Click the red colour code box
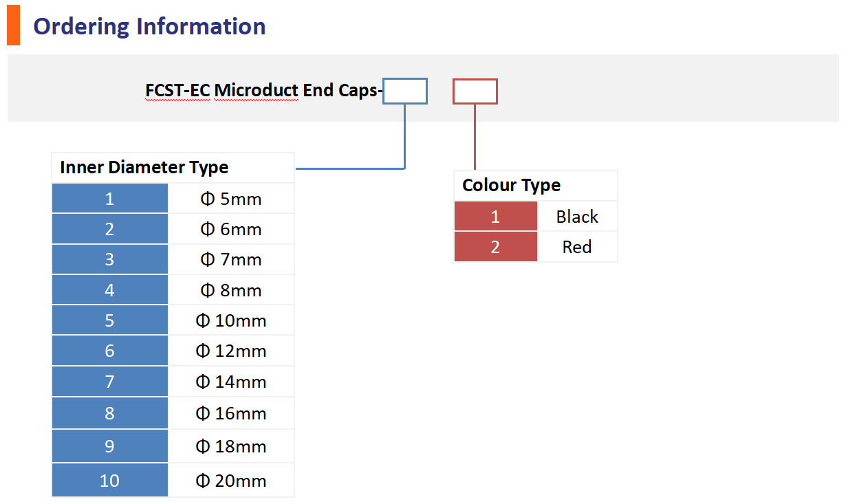 [475, 91]
